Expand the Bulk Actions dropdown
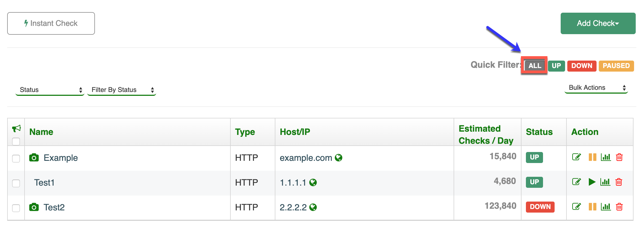Screen dimensions: 644x228 [596, 88]
